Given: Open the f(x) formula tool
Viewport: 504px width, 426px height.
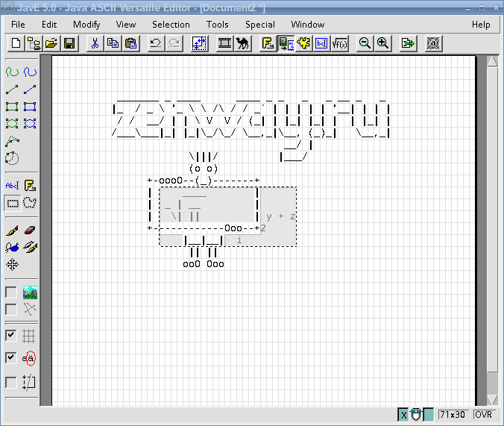Looking at the screenshot, I should (x=339, y=43).
